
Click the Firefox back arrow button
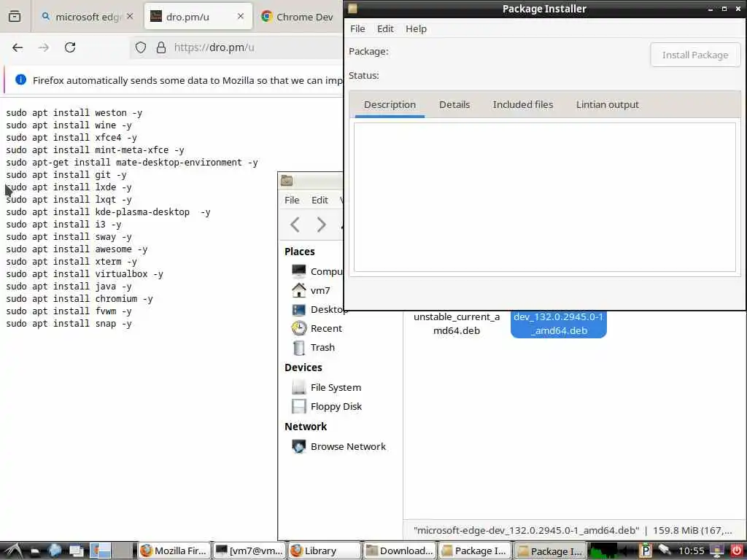click(18, 47)
